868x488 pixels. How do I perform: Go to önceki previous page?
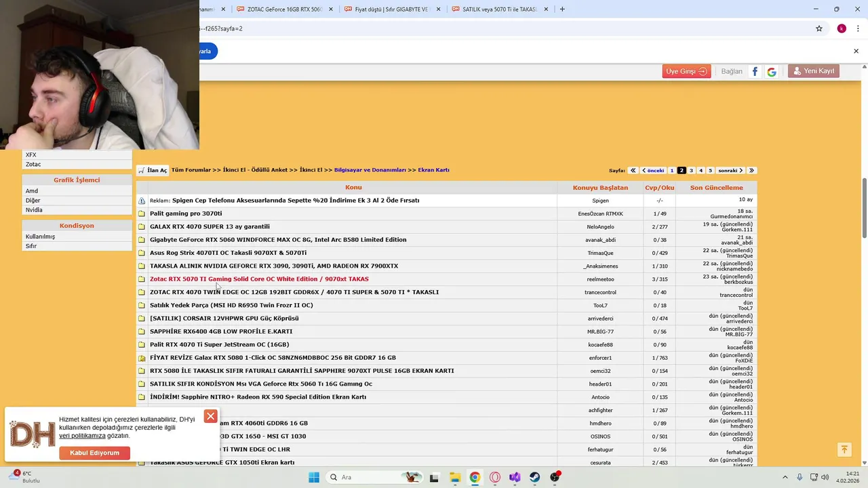click(x=653, y=171)
